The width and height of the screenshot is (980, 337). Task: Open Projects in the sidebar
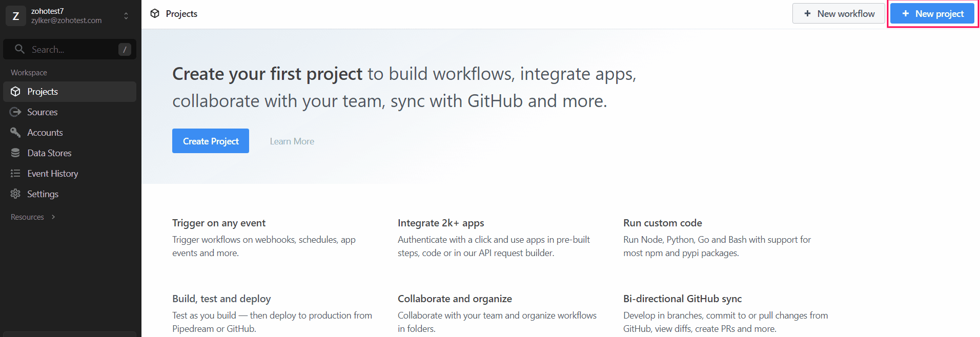[x=70, y=92]
